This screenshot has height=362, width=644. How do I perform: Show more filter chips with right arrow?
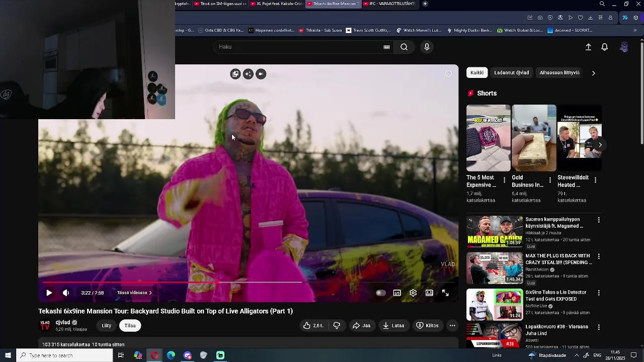coord(593,73)
